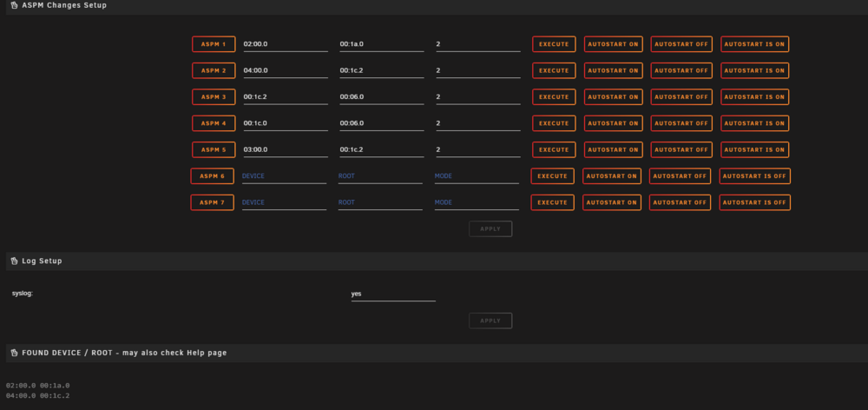Click the syslog value field
The width and height of the screenshot is (868, 410).
click(393, 294)
